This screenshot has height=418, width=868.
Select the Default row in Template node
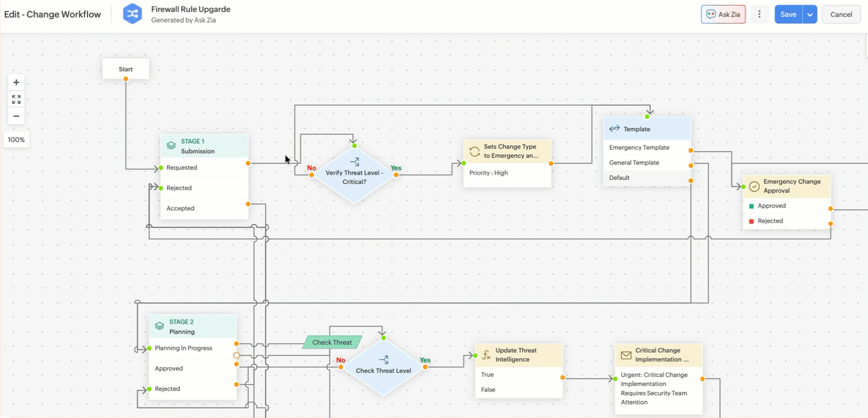click(x=647, y=178)
